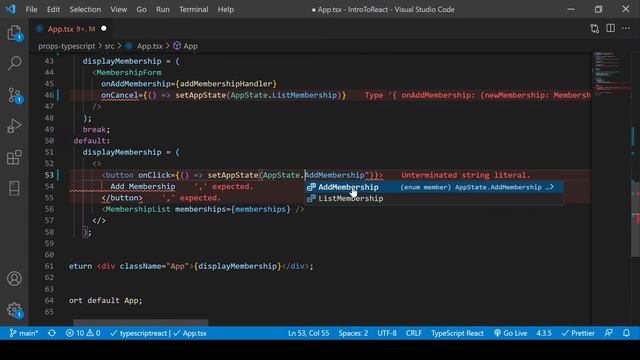Image resolution: width=640 pixels, height=360 pixels.
Task: Open the View menu
Action: pos(118,9)
